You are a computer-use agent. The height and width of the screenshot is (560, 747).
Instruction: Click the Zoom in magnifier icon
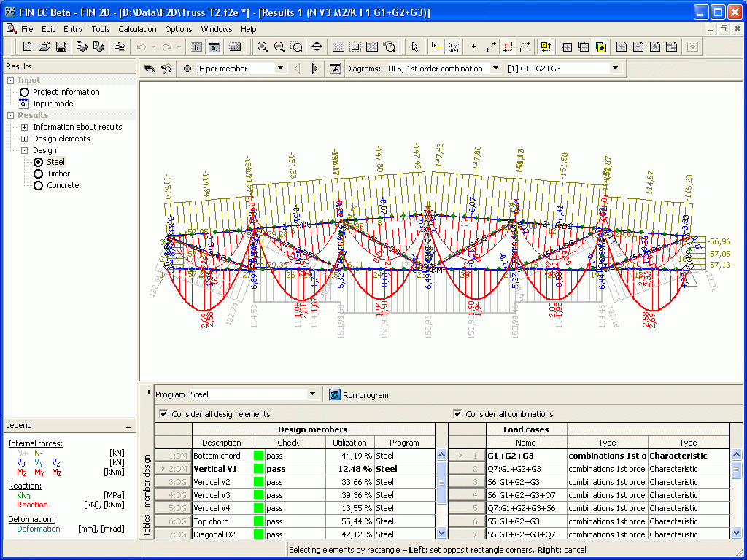coord(263,47)
